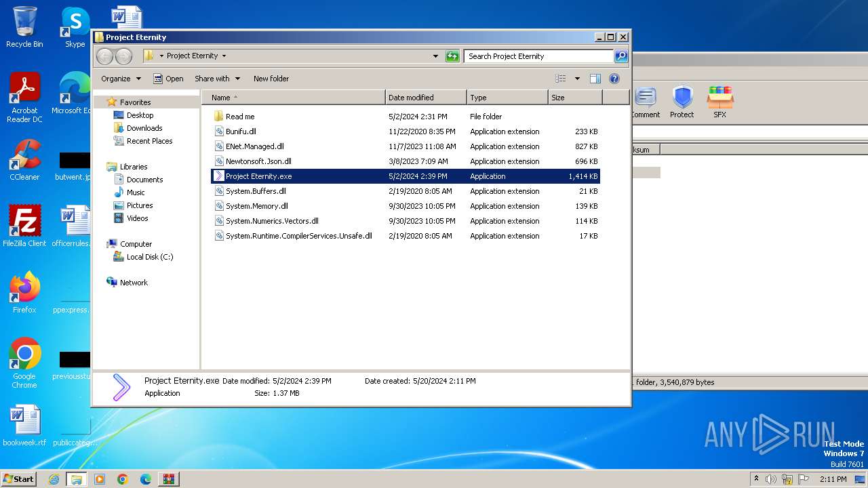Refresh the Project Eternity folder view
Screen dimensions: 868x488
point(452,56)
